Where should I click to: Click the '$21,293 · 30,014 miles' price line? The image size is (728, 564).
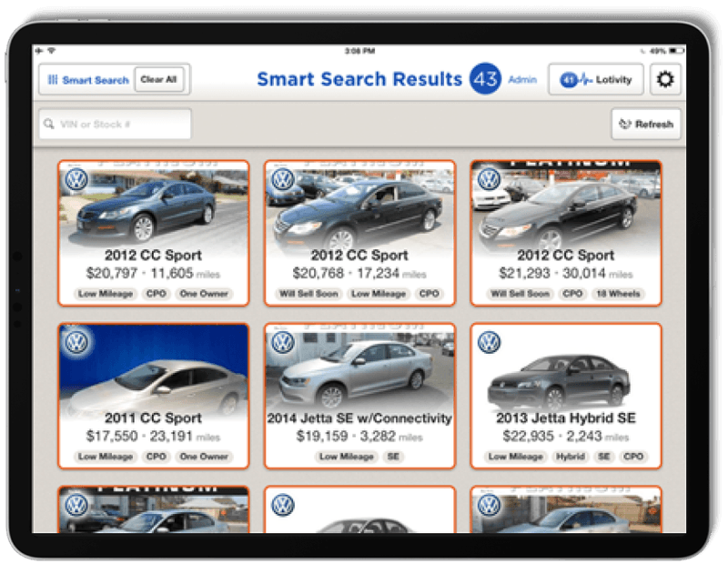(x=566, y=274)
